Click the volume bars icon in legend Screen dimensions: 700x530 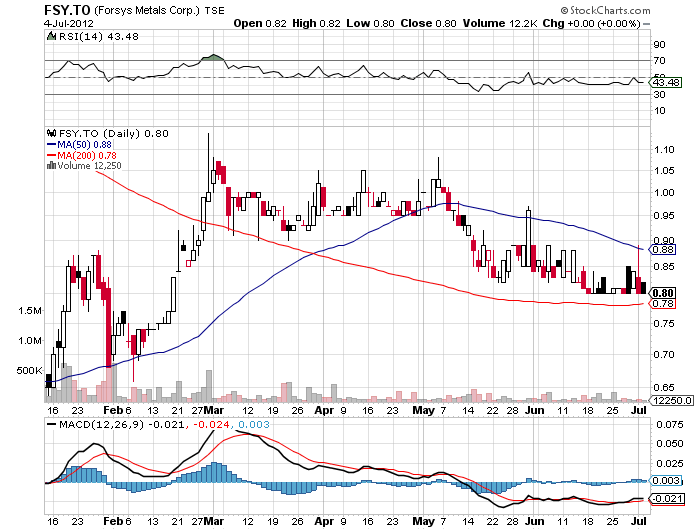pyautogui.click(x=51, y=166)
